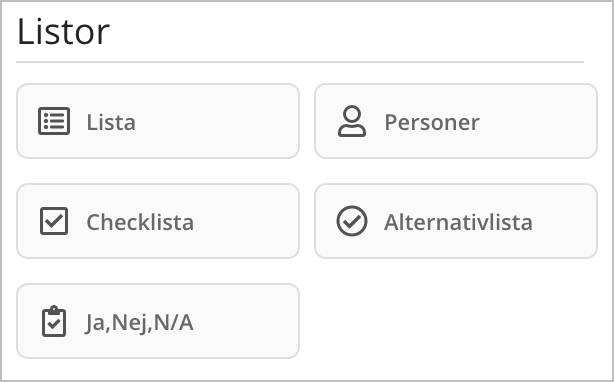
Task: Click the Checklista text label
Action: [x=140, y=222]
